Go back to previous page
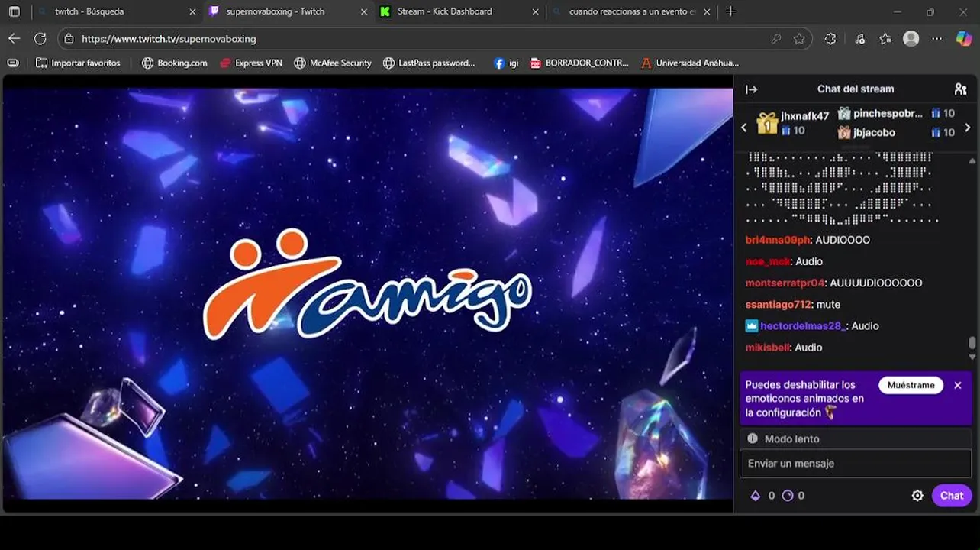Screen dimensions: 980x550 pos(15,38)
